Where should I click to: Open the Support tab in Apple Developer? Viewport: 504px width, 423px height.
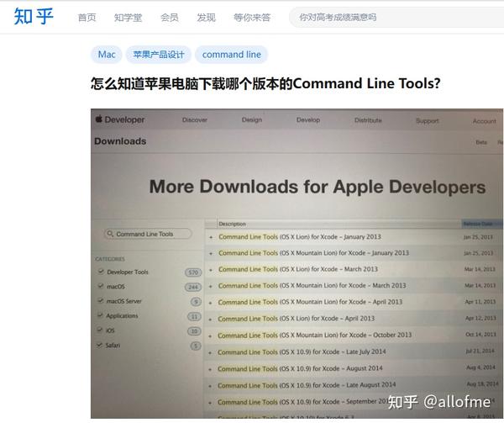click(428, 121)
